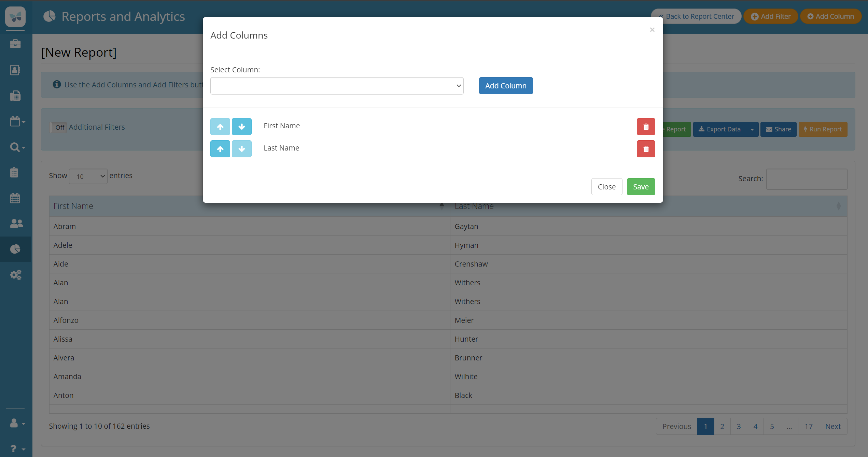Open the briefcase sidebar section

tap(15, 44)
